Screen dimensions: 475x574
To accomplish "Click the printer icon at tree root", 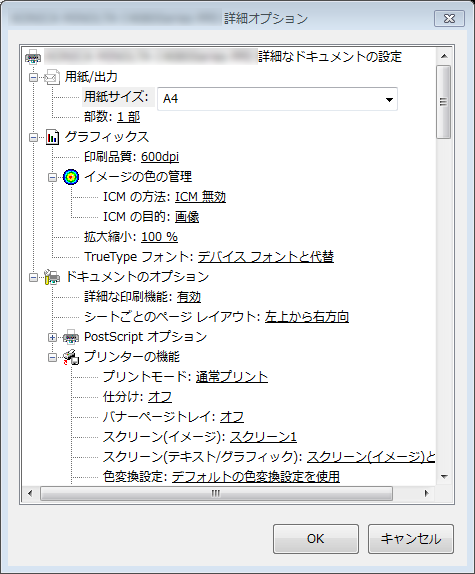I will click(x=33, y=57).
